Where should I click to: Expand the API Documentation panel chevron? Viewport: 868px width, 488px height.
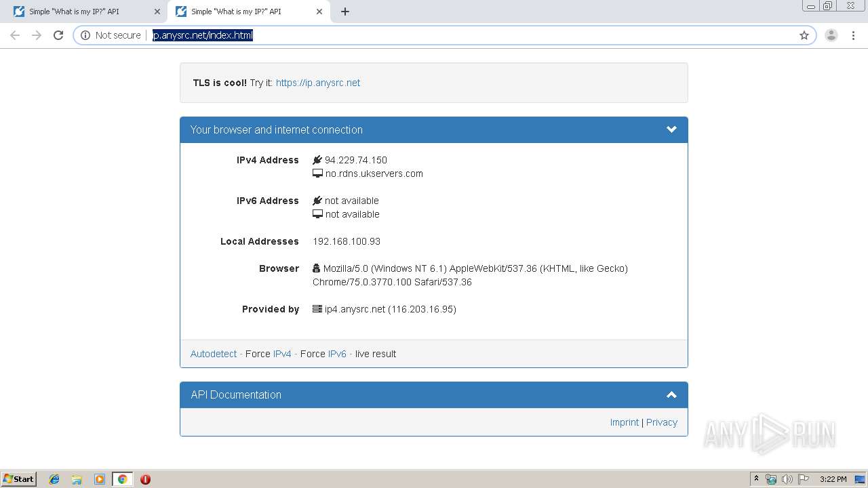pos(671,394)
